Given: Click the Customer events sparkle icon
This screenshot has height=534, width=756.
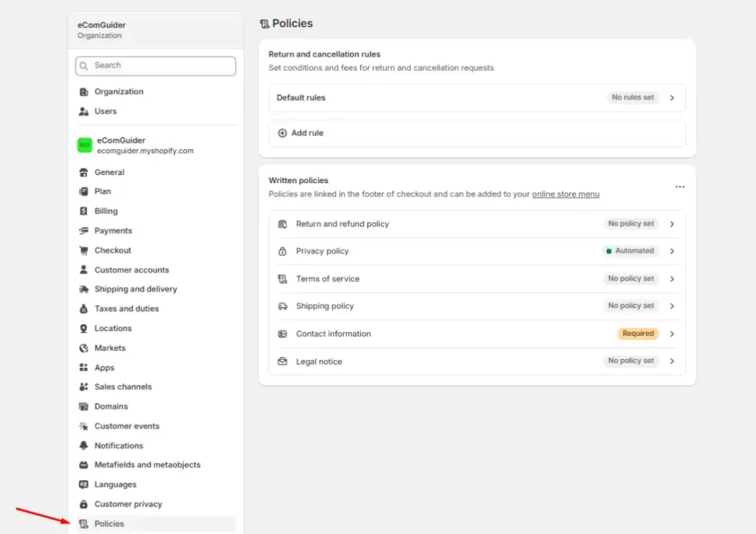Looking at the screenshot, I should click(x=84, y=426).
